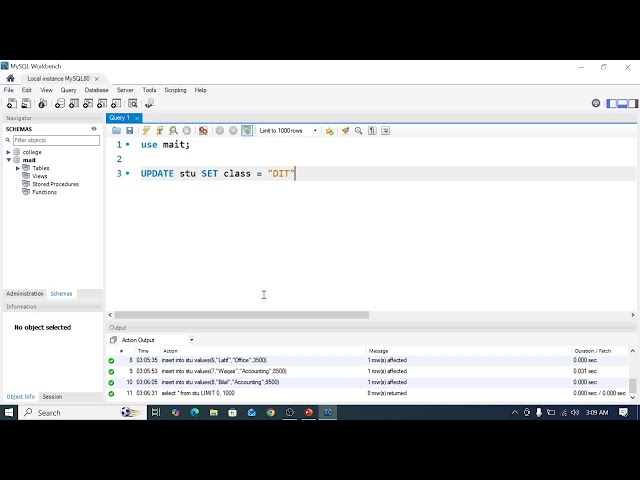Switch to the Object Info tab

[20, 397]
